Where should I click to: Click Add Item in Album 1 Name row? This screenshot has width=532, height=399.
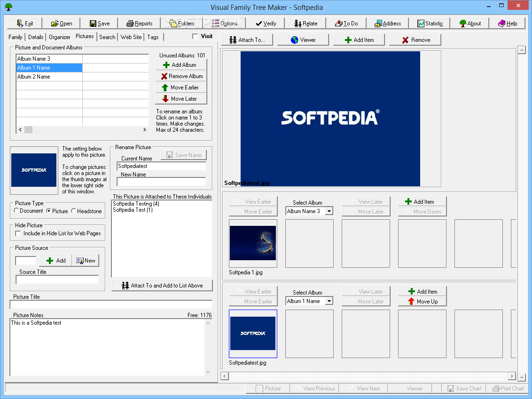click(422, 291)
